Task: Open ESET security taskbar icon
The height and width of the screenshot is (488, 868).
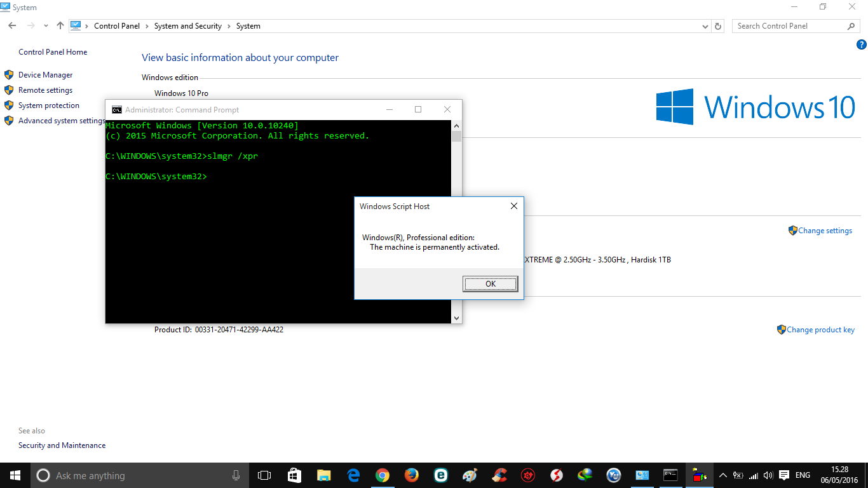Action: 441,475
